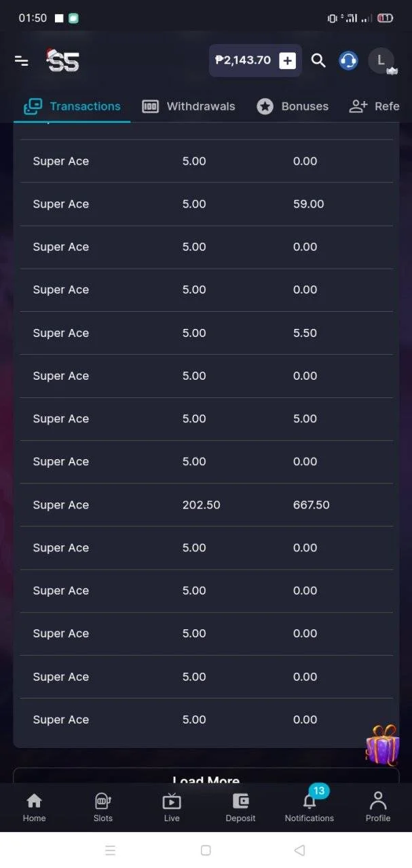
Task: Open Profile in bottom navigation
Action: [x=378, y=808]
